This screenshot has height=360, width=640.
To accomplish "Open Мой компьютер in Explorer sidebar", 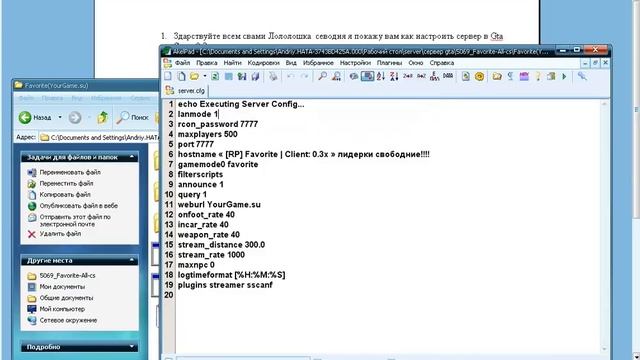I will coord(62,309).
